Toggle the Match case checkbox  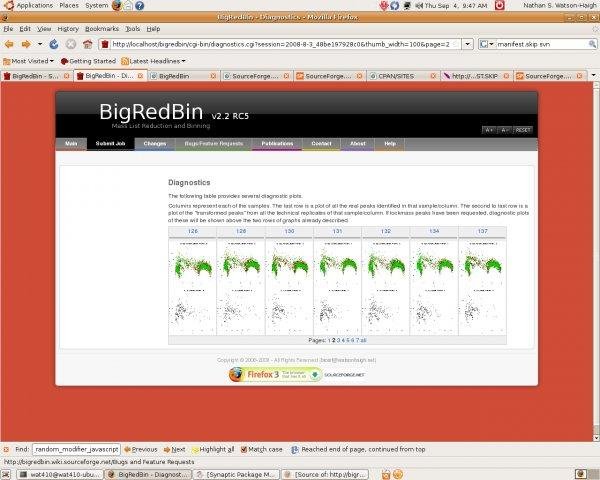pyautogui.click(x=244, y=449)
